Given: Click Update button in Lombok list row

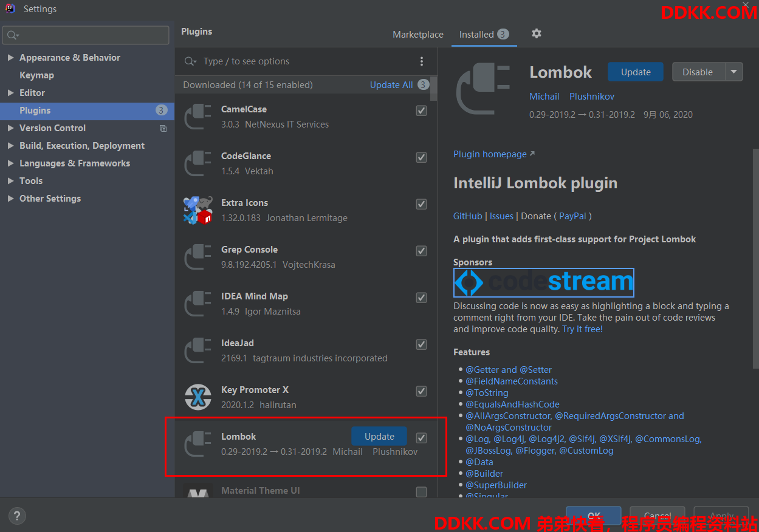Looking at the screenshot, I should pos(379,436).
